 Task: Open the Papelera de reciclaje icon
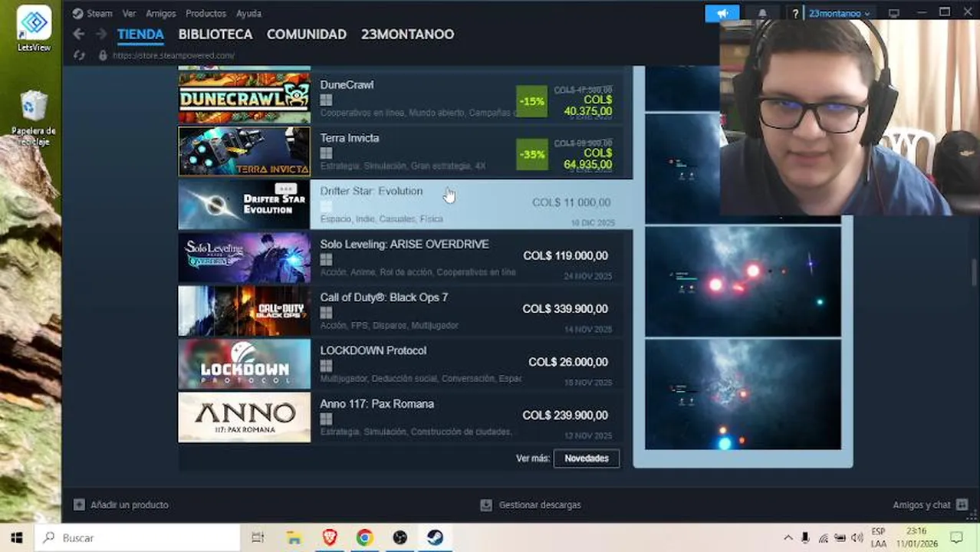[x=34, y=117]
